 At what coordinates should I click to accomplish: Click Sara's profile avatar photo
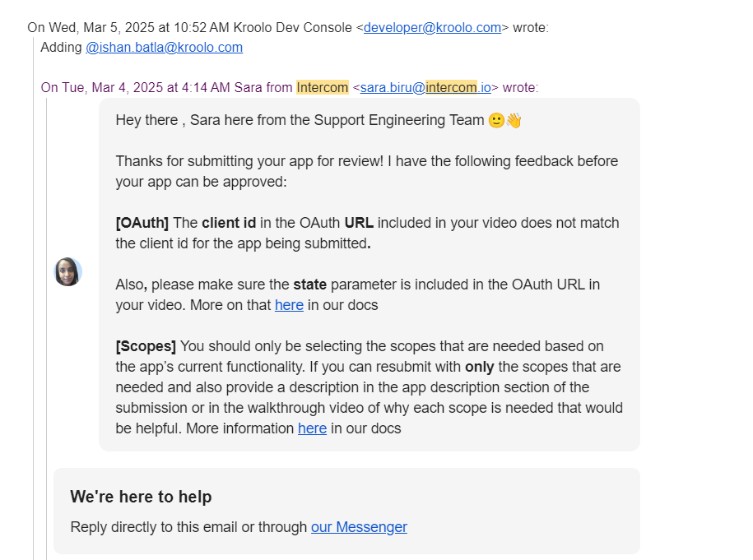(x=67, y=271)
